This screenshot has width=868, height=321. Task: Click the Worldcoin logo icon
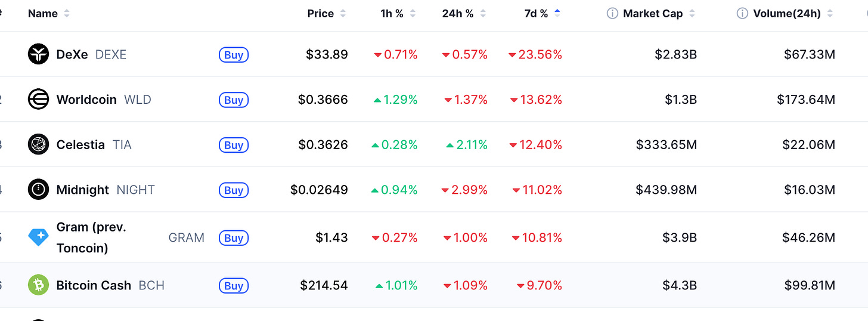pyautogui.click(x=38, y=99)
